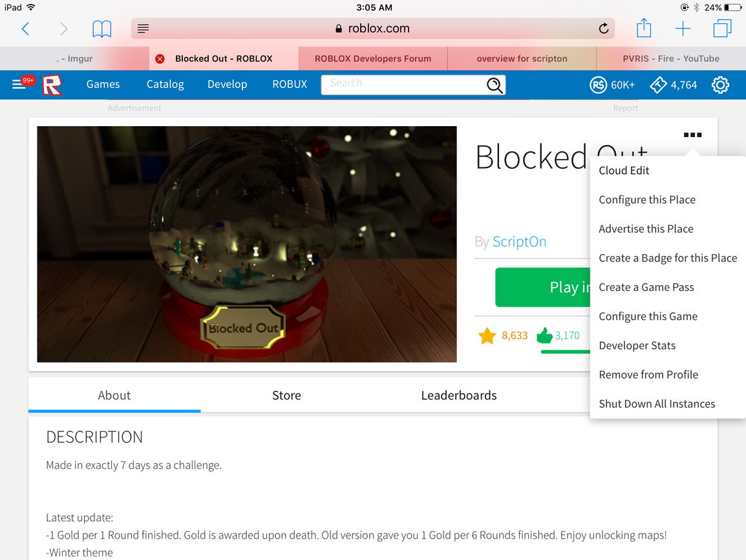Open the settings gear icon
This screenshot has height=560, width=746.
tap(720, 85)
